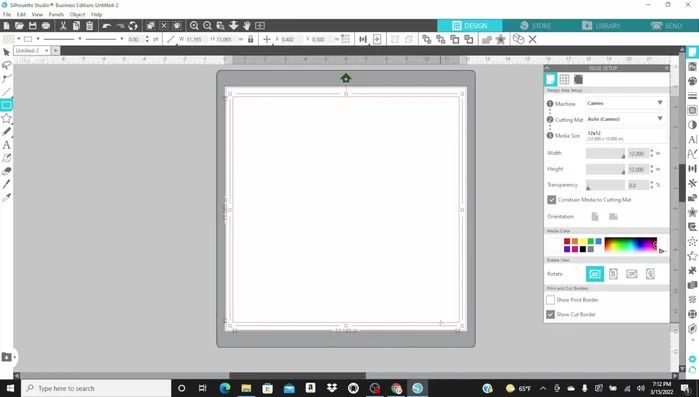
Task: Select the first Rotate View option
Action: coord(595,274)
